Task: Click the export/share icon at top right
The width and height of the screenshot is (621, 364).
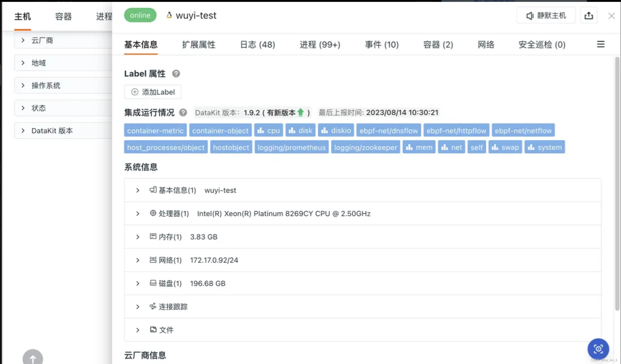Action: (589, 15)
